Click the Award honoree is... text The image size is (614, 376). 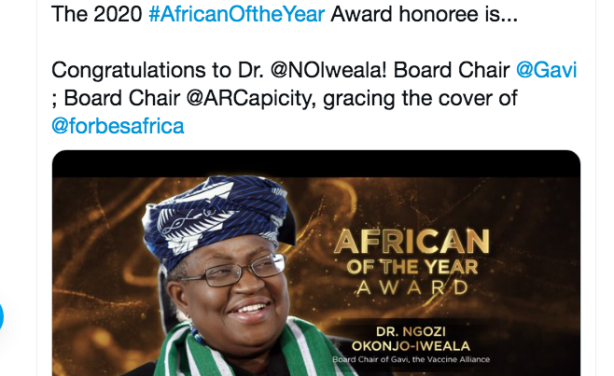coord(424,14)
